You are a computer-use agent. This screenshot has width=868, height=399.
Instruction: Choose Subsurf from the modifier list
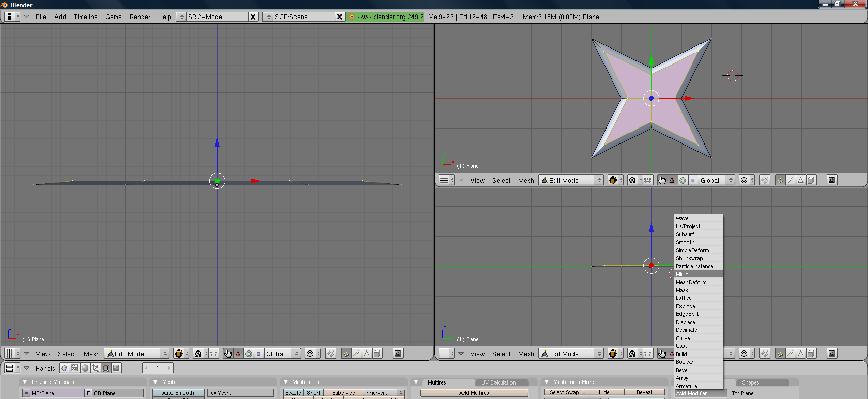tap(699, 234)
